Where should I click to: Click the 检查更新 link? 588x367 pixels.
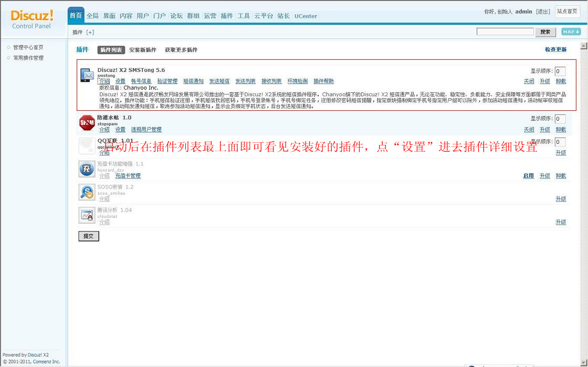pyautogui.click(x=556, y=49)
